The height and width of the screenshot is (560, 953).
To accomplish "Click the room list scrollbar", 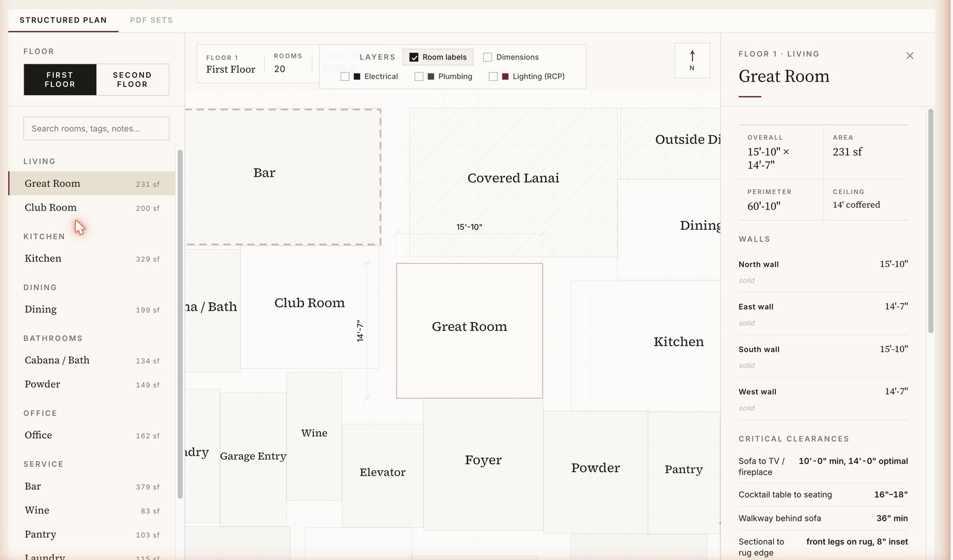I will (x=180, y=324).
